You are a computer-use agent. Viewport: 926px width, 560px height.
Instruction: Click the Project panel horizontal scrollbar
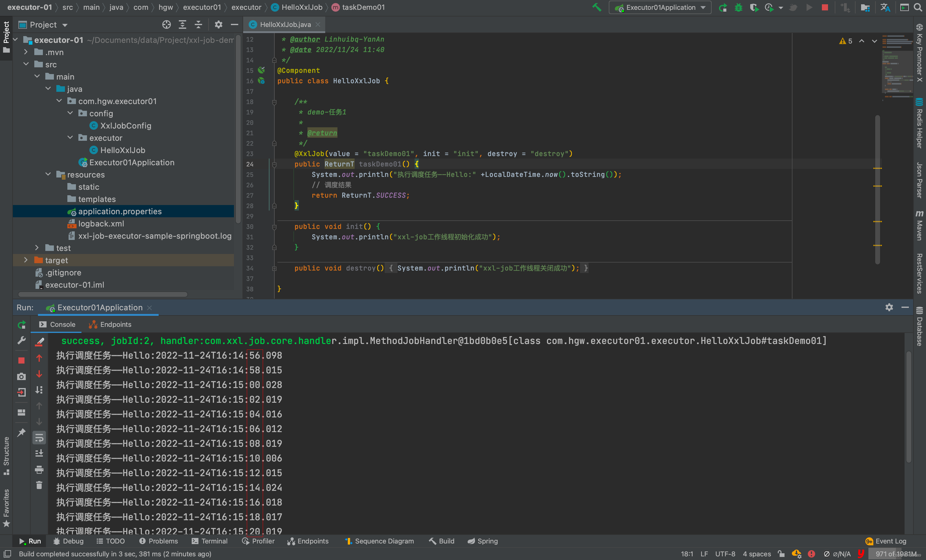coord(102,294)
